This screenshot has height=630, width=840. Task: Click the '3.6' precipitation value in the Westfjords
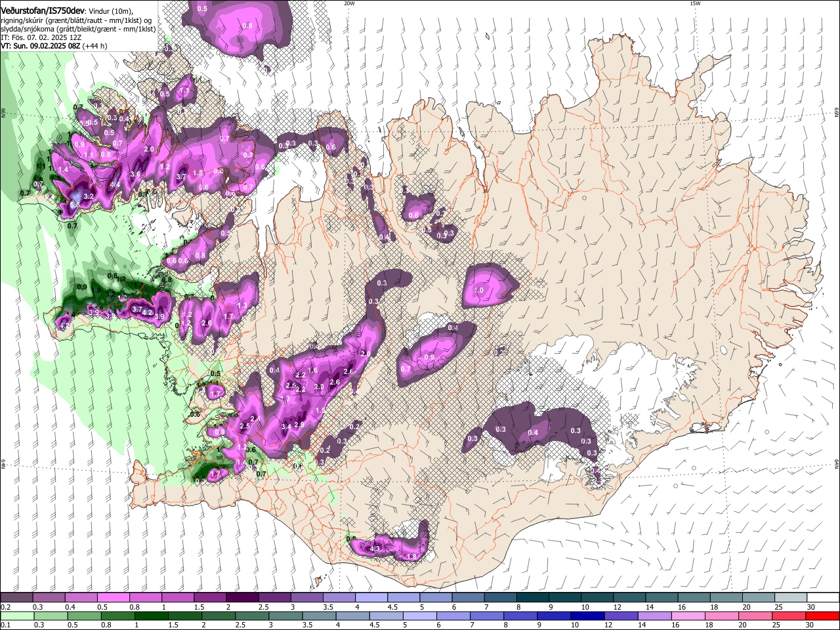click(135, 174)
